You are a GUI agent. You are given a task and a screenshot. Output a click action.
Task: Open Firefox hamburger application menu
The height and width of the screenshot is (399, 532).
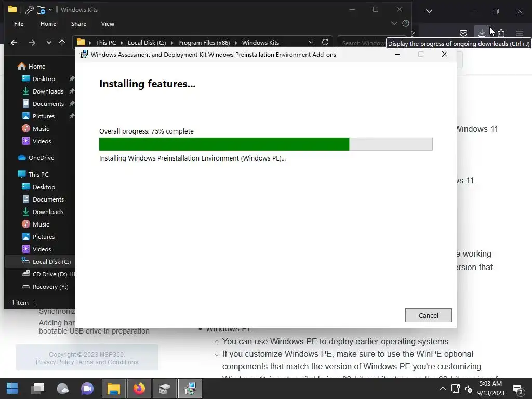coord(520,33)
